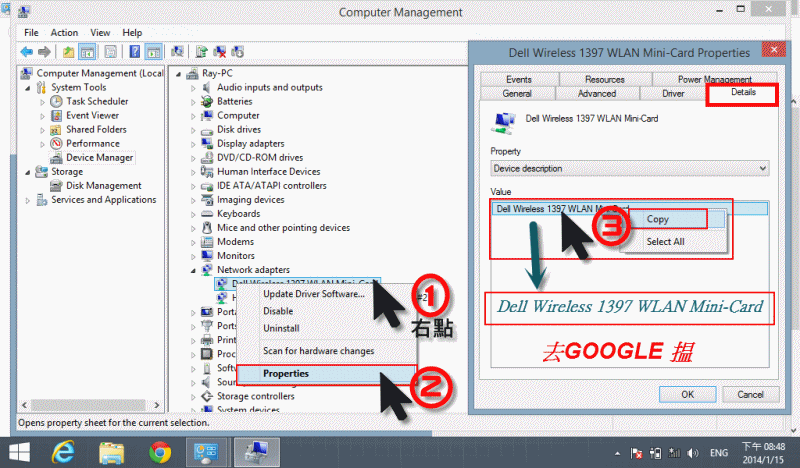Collapse the System Tools tree node
The height and width of the screenshot is (468, 800).
[28, 88]
